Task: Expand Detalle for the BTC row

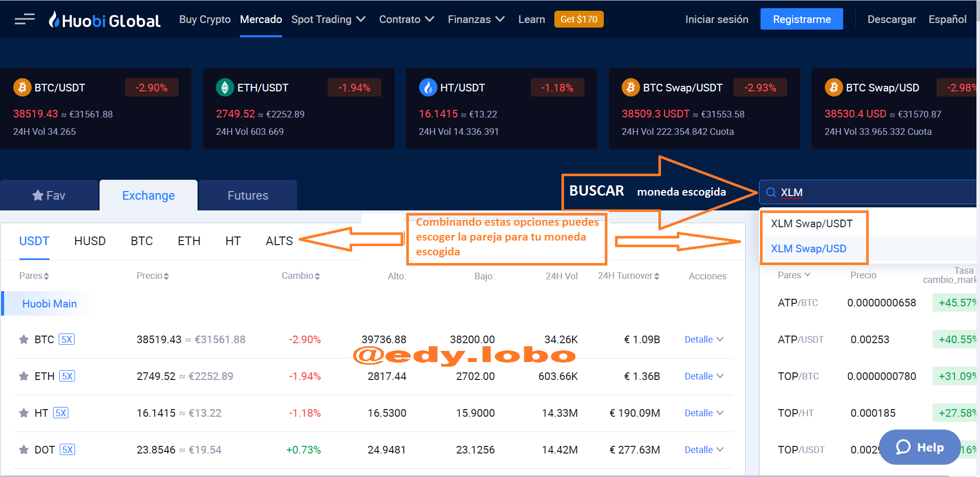Action: coord(704,340)
